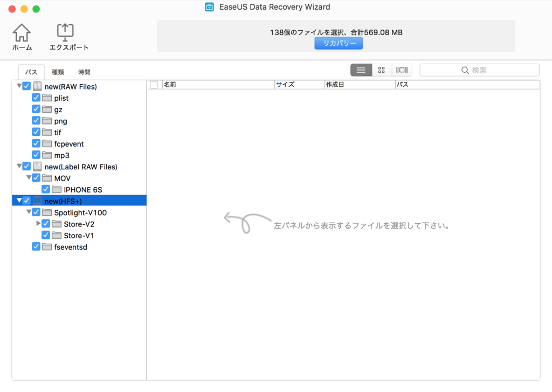Viewport: 552px width, 392px height.
Task: Uncheck the Spotlight-V100 checkbox
Action: (36, 212)
